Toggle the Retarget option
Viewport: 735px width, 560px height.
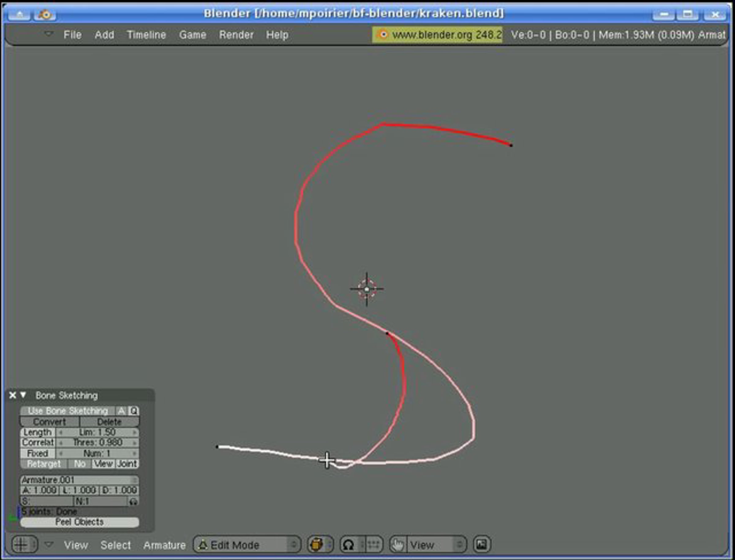click(x=44, y=464)
